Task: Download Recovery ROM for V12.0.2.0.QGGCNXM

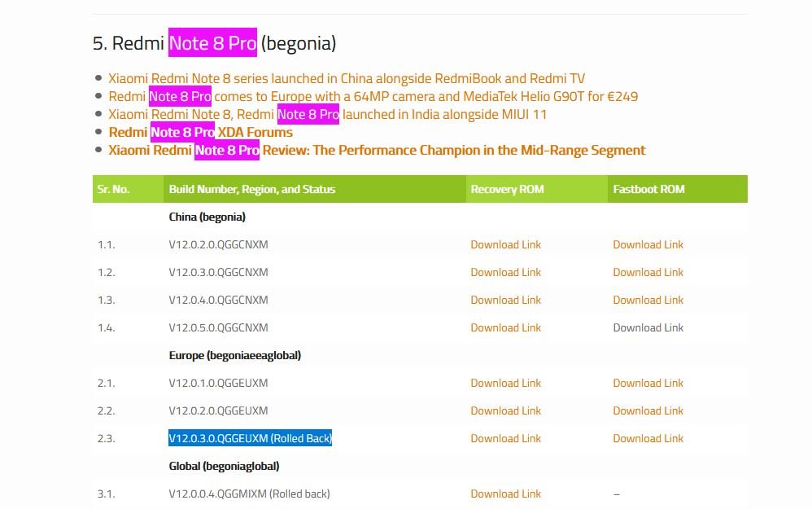Action: [x=505, y=244]
